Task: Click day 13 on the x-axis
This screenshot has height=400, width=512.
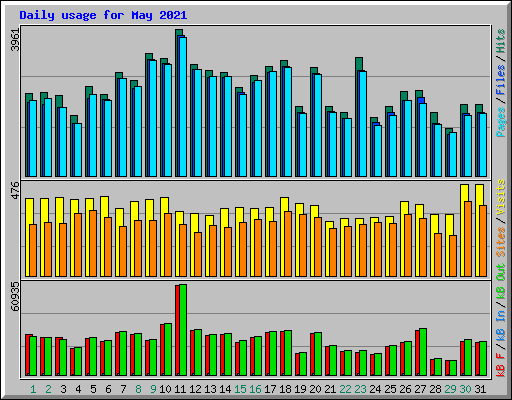Action: [x=210, y=389]
